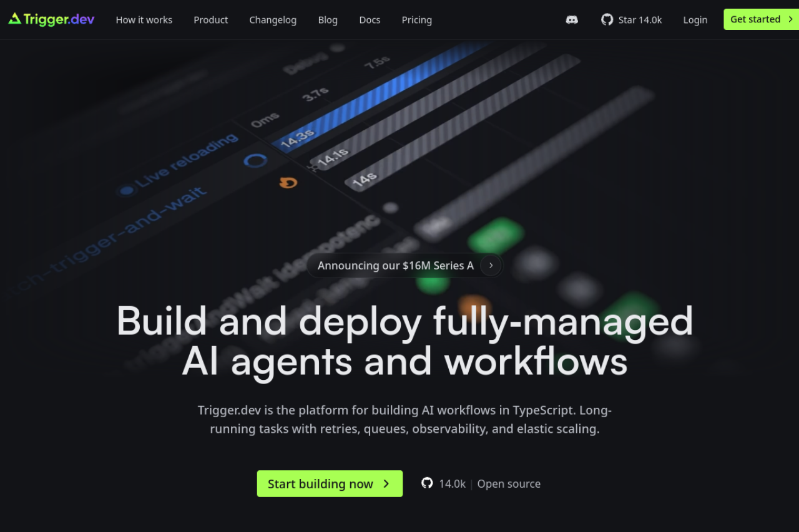Viewport: 799px width, 532px height.
Task: Open the Changelog navigation entry
Action: pos(273,19)
